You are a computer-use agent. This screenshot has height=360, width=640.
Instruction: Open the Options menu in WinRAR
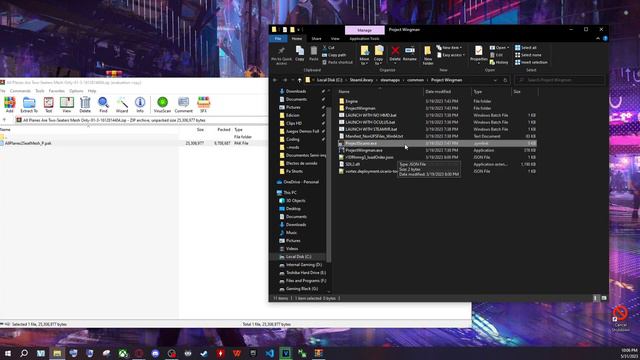(76, 91)
